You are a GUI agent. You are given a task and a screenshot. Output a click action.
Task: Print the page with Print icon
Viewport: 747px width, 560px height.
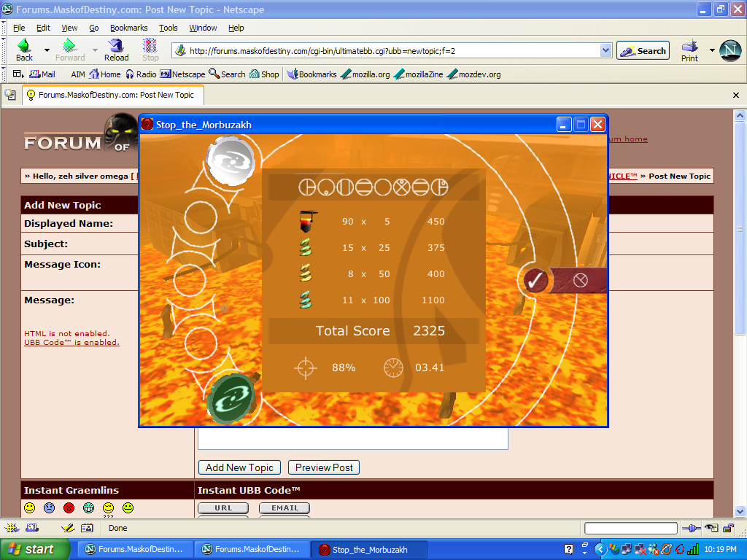click(x=689, y=50)
